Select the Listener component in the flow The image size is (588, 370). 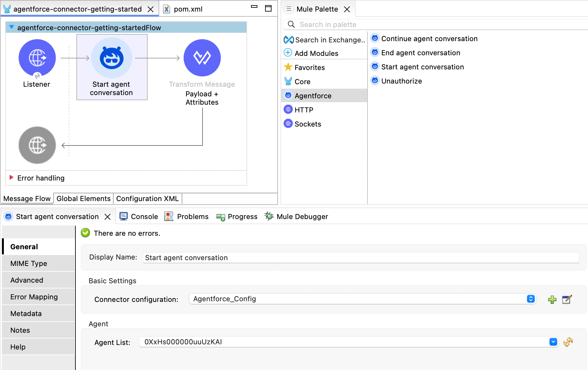[37, 58]
